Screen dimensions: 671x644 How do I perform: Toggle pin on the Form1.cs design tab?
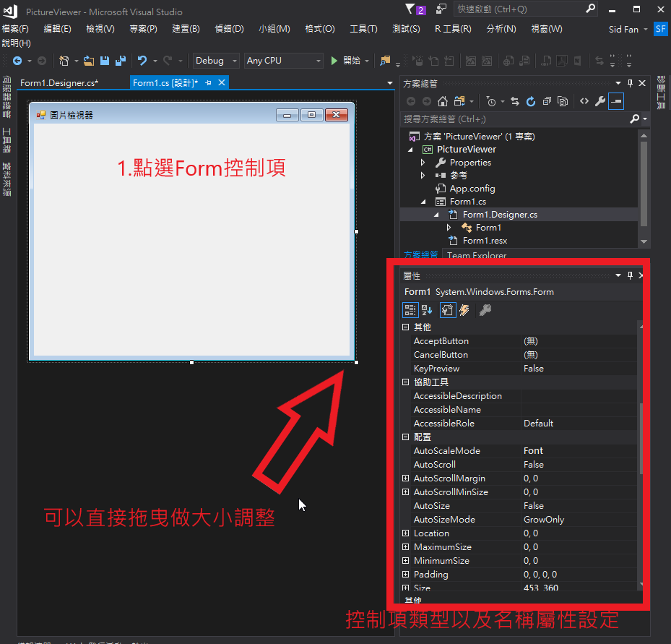[x=208, y=83]
